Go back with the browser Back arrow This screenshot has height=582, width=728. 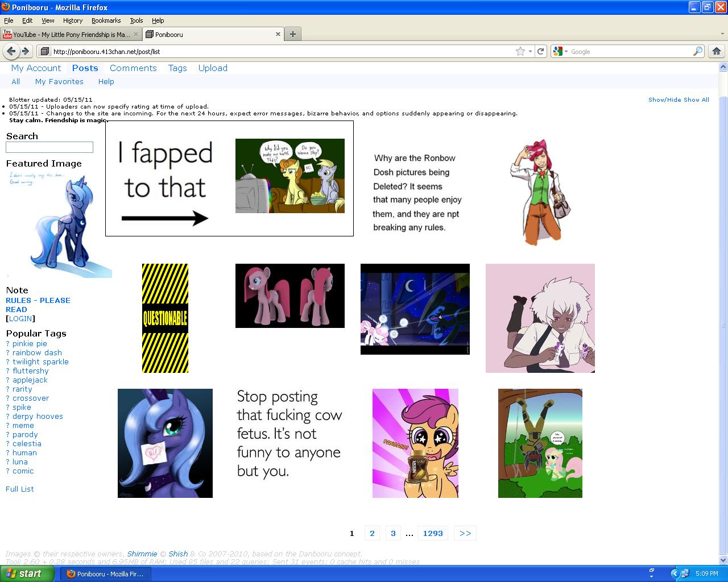click(11, 51)
